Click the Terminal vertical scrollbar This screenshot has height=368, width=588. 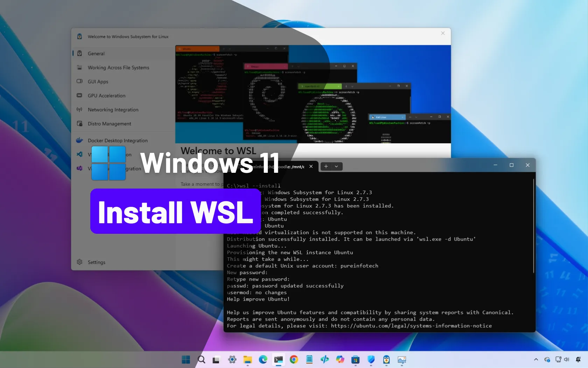click(x=533, y=226)
